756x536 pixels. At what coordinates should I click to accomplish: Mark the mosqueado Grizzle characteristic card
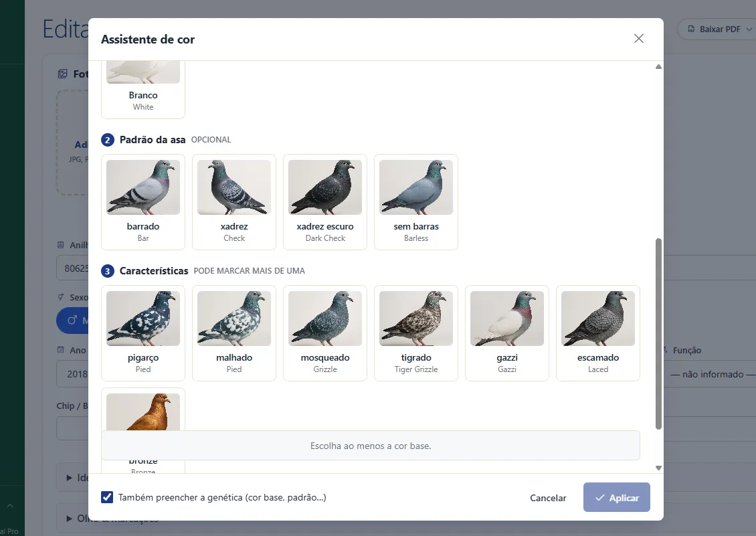pyautogui.click(x=325, y=333)
